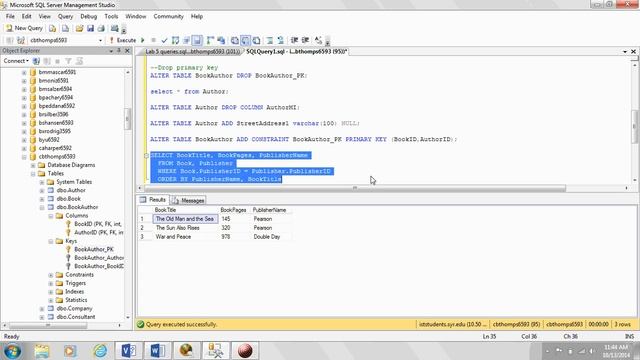640x360 pixels.
Task: Open the Edit menu
Action: pyautogui.click(x=27, y=16)
